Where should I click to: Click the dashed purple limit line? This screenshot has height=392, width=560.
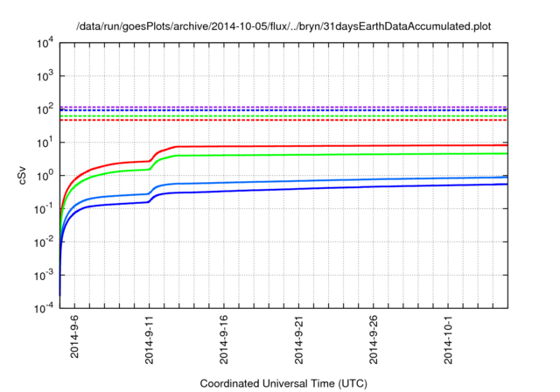tap(283, 107)
